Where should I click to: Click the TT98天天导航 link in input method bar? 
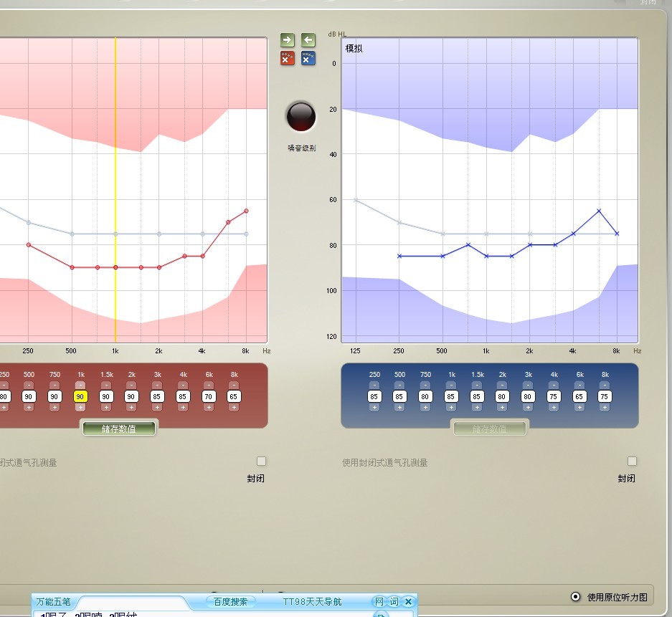pyautogui.click(x=313, y=602)
